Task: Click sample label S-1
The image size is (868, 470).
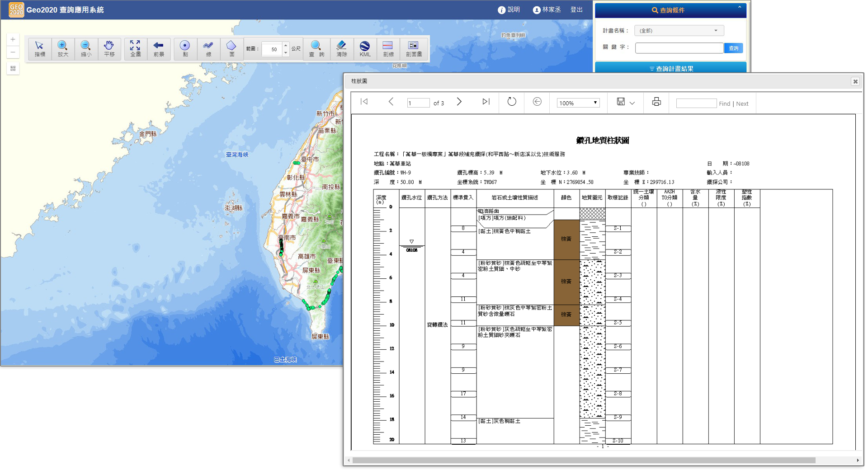Action: (x=618, y=229)
